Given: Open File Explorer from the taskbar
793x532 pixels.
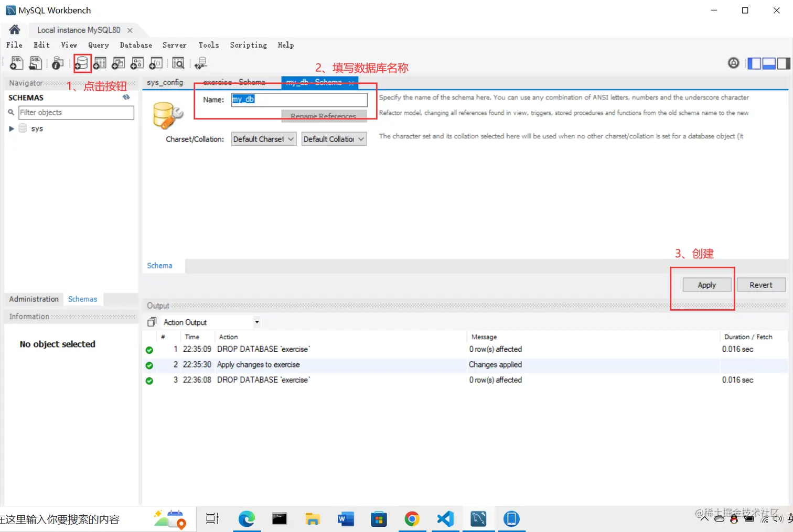Looking at the screenshot, I should point(313,519).
